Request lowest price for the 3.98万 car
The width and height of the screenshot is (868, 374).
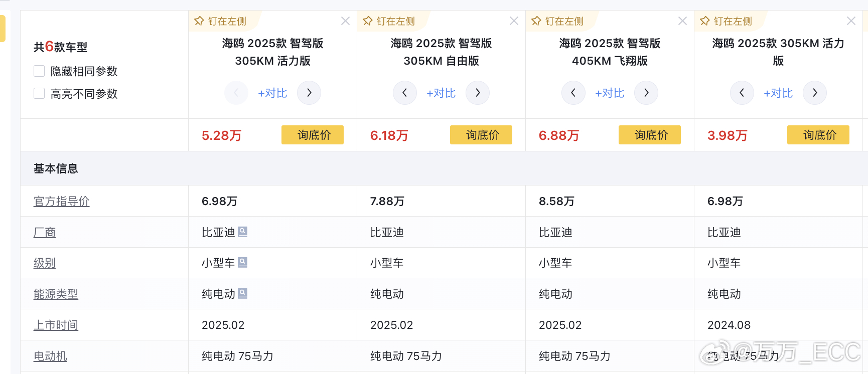(x=818, y=135)
